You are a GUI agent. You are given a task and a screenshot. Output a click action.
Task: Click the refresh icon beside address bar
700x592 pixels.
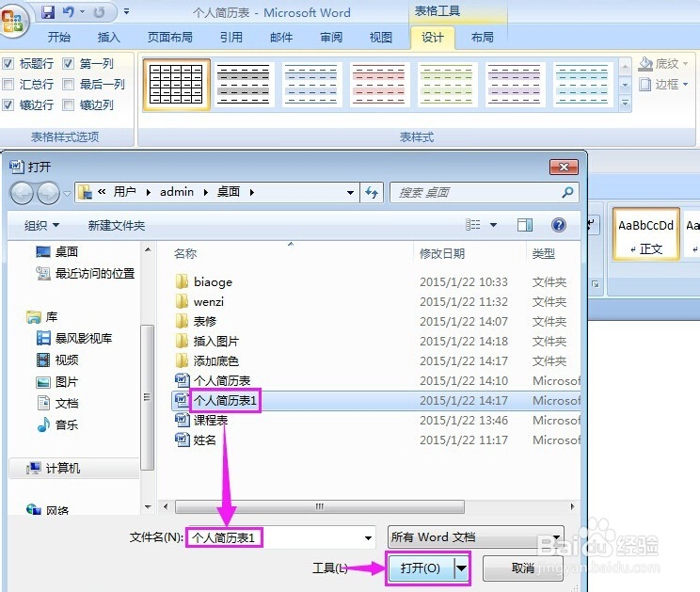pyautogui.click(x=372, y=192)
